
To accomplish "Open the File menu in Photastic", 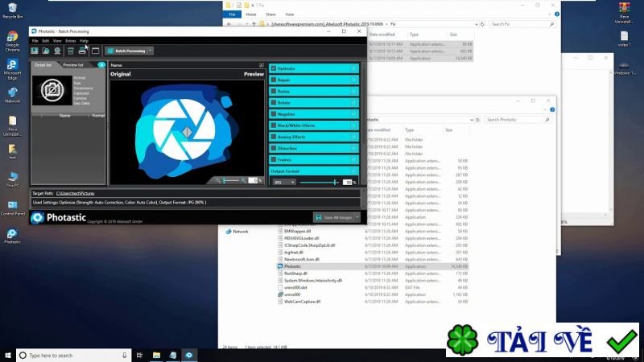I will point(35,41).
